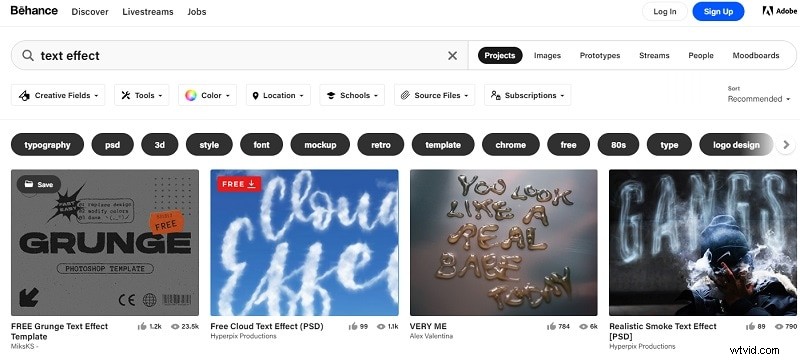
Task: Select the 3d tag
Action: (x=160, y=145)
